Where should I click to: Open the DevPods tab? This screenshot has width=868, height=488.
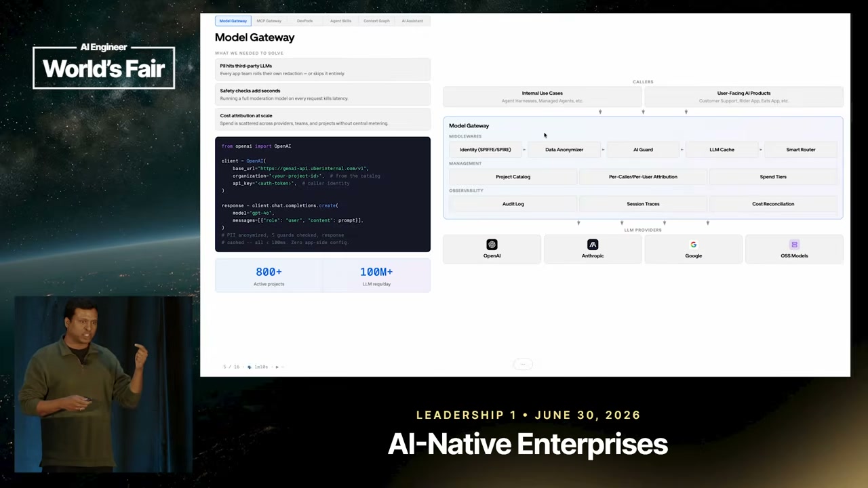[305, 21]
